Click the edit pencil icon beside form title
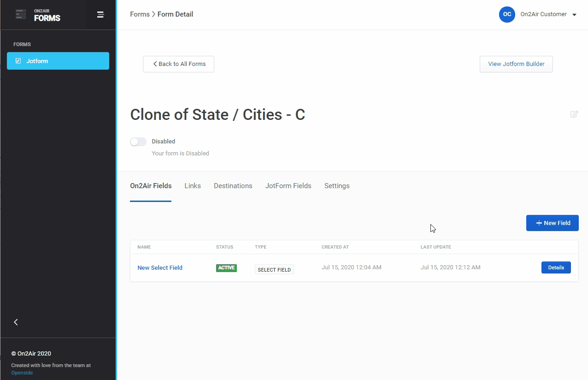The height and width of the screenshot is (380, 588). point(574,114)
